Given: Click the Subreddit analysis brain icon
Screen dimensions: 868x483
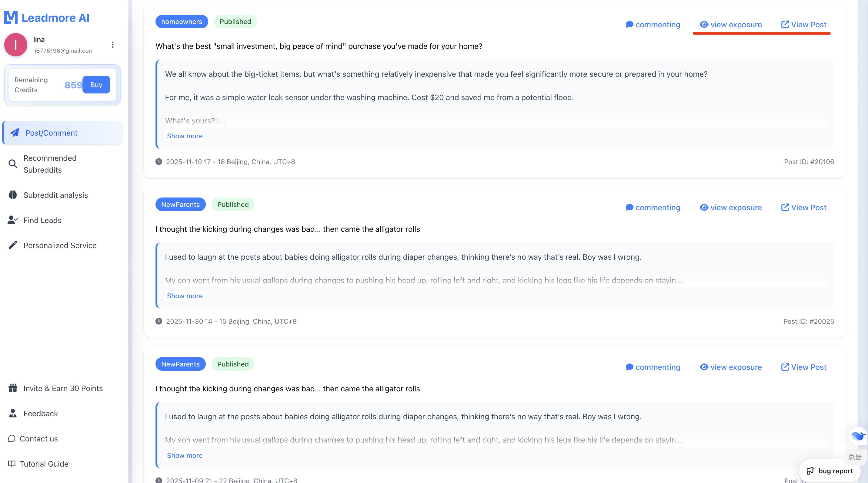Looking at the screenshot, I should (13, 195).
